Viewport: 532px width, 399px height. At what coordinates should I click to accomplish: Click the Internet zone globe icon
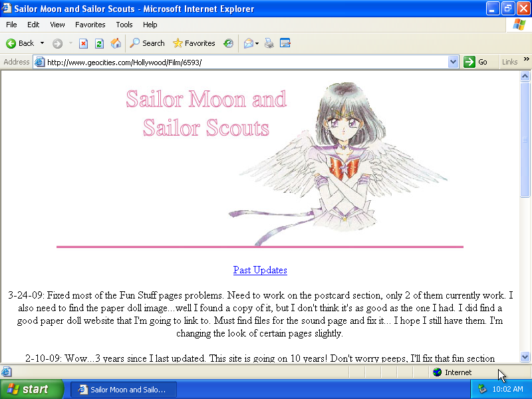pos(438,372)
